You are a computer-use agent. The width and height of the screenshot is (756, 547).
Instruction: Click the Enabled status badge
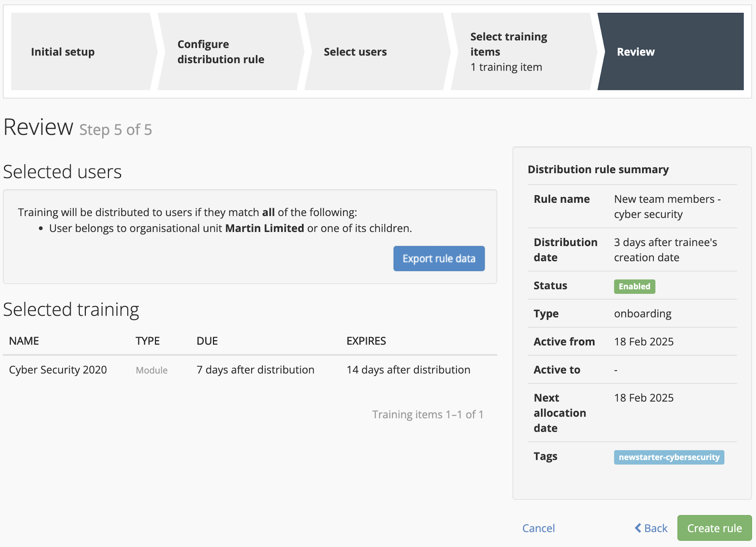[634, 286]
